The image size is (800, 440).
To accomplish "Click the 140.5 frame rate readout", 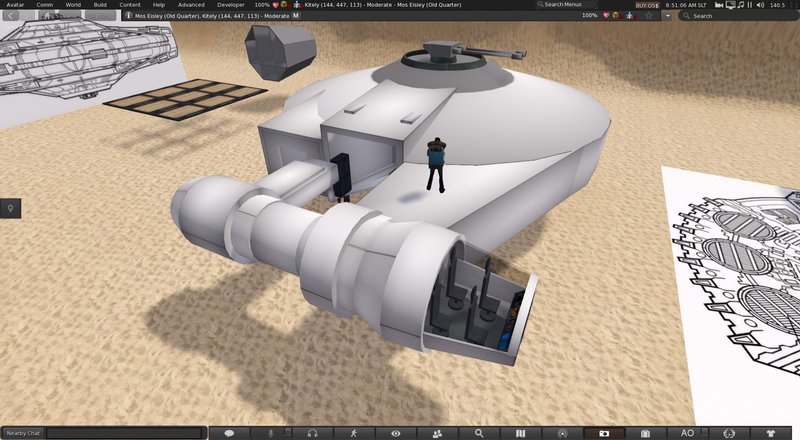I will pos(777,5).
